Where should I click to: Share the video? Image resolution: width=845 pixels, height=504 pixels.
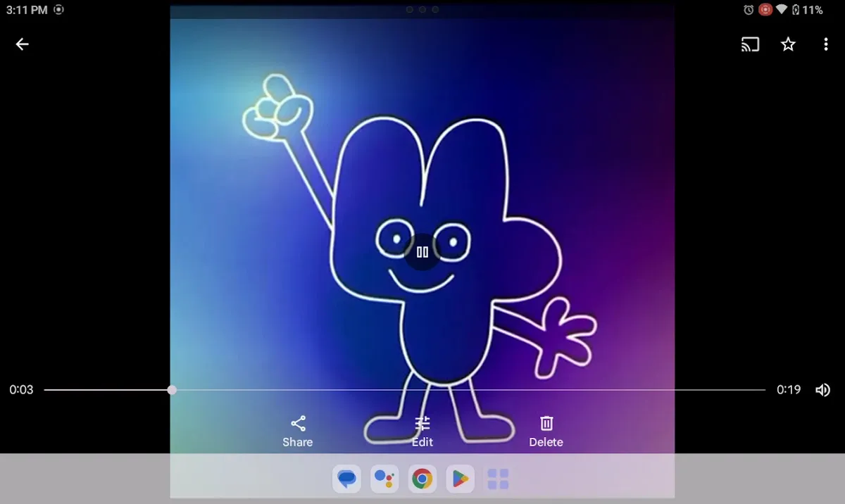(298, 431)
